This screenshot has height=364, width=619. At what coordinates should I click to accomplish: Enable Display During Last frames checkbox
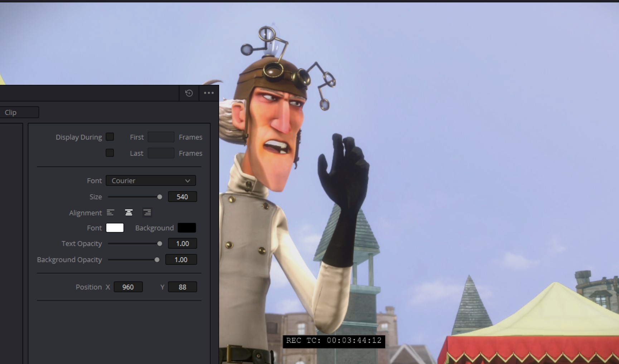point(110,153)
